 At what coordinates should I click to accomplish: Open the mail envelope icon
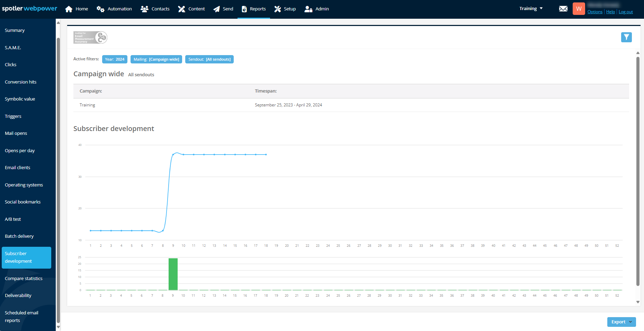tap(563, 9)
